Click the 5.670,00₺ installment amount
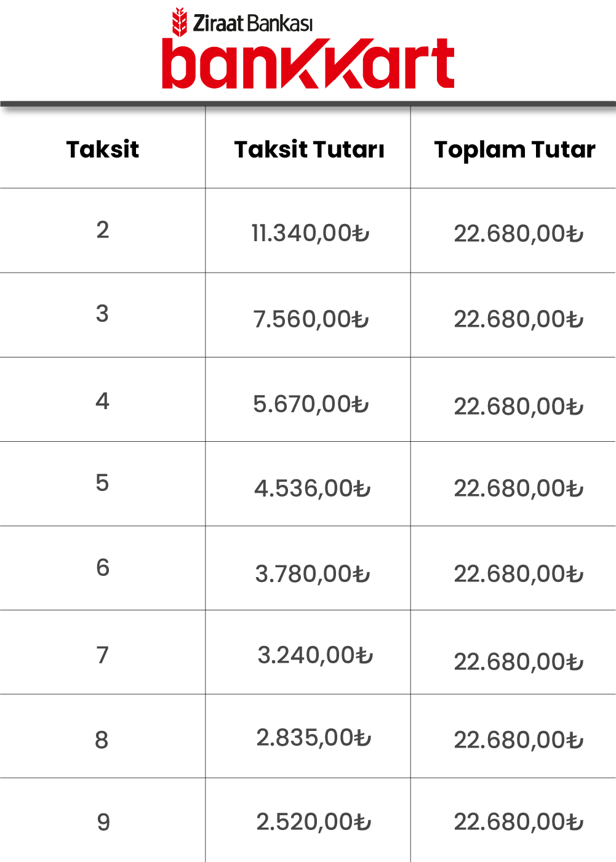Image resolution: width=616 pixels, height=862 pixels. click(x=311, y=404)
